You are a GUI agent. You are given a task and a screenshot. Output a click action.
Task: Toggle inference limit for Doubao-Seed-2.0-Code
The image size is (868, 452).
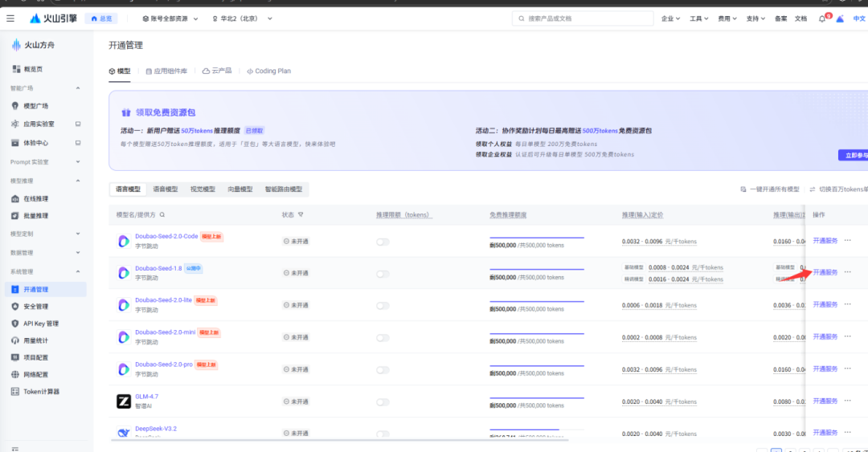coord(383,242)
